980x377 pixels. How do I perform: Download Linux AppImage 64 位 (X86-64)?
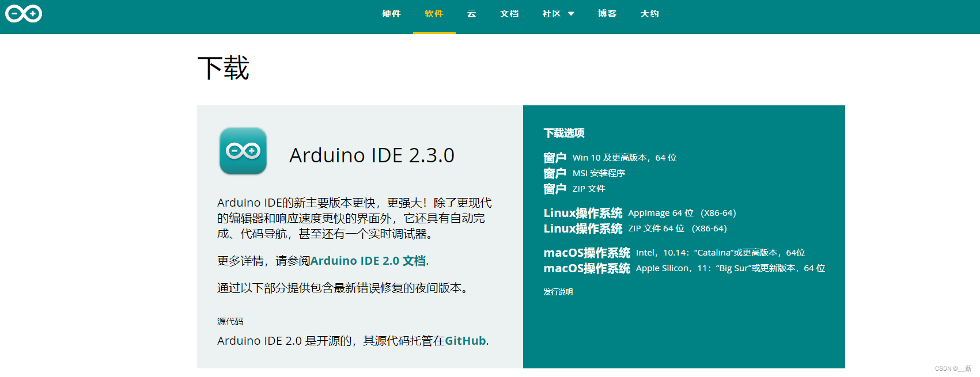click(x=640, y=213)
